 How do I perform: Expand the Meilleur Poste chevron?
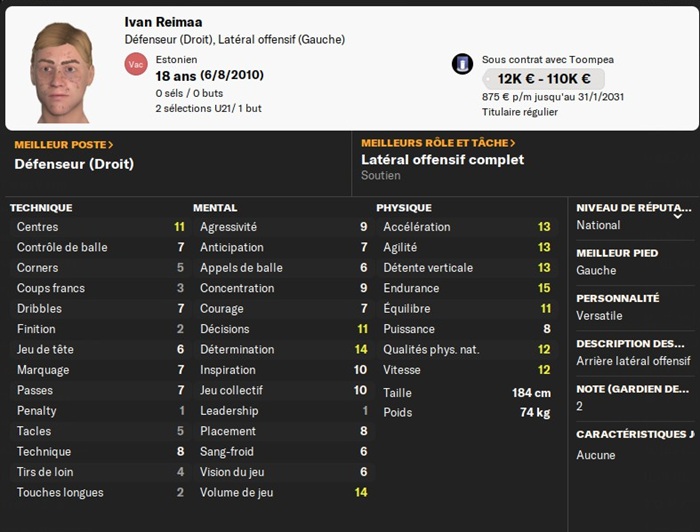click(111, 145)
